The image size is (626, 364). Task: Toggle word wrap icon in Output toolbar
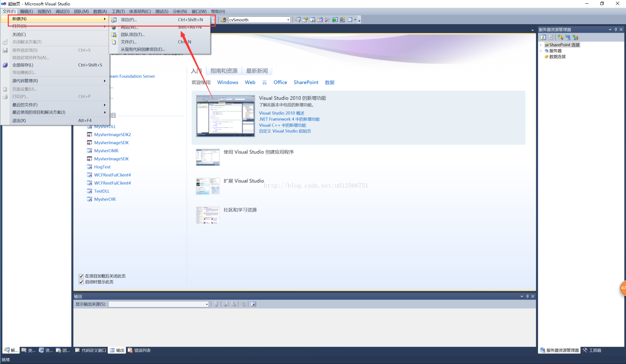pyautogui.click(x=254, y=304)
